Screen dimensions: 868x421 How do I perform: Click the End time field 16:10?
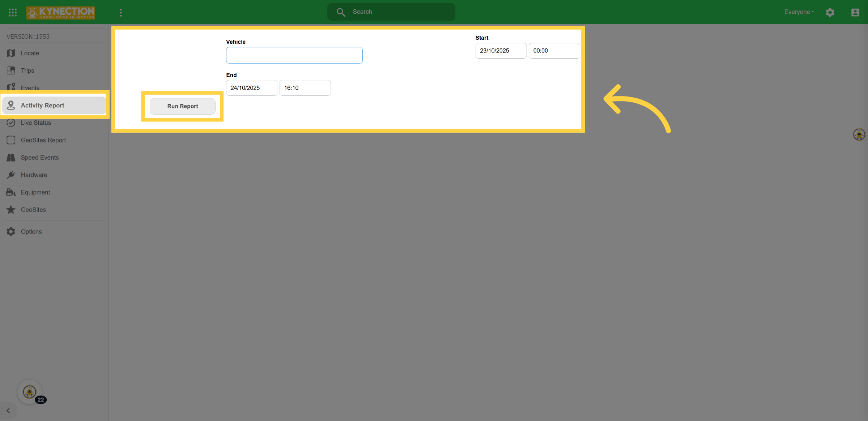point(305,88)
